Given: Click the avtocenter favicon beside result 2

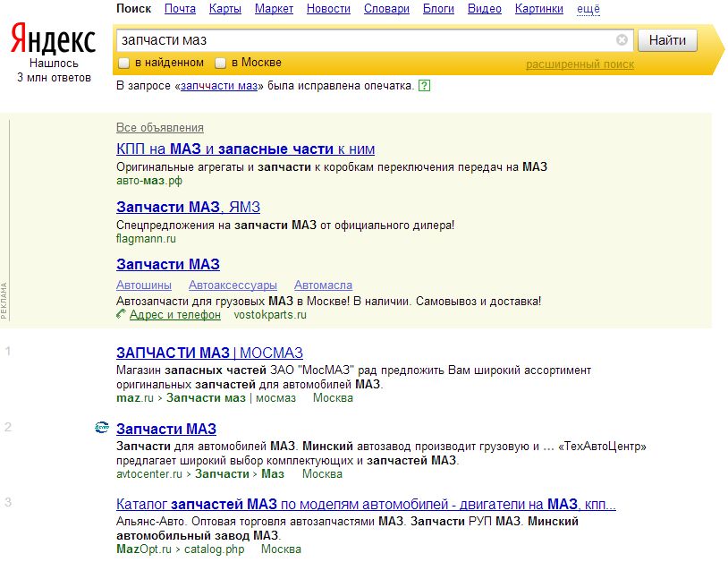Looking at the screenshot, I should point(102,427).
